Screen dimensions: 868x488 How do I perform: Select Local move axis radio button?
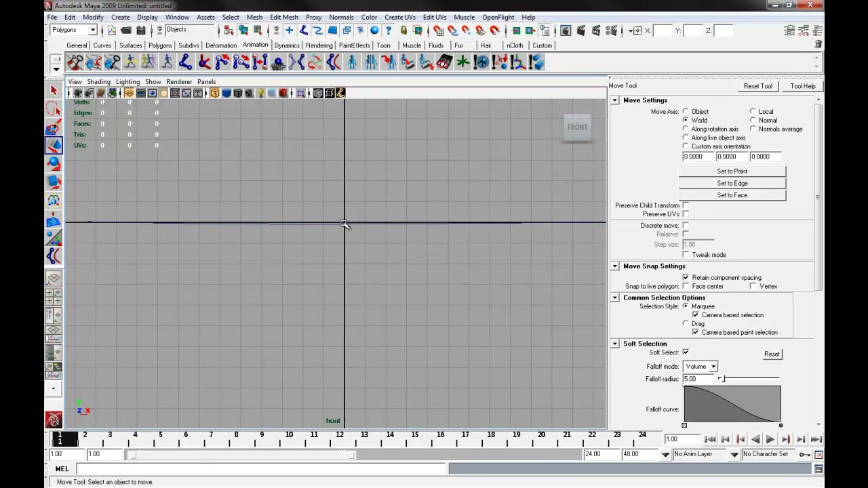pos(753,111)
